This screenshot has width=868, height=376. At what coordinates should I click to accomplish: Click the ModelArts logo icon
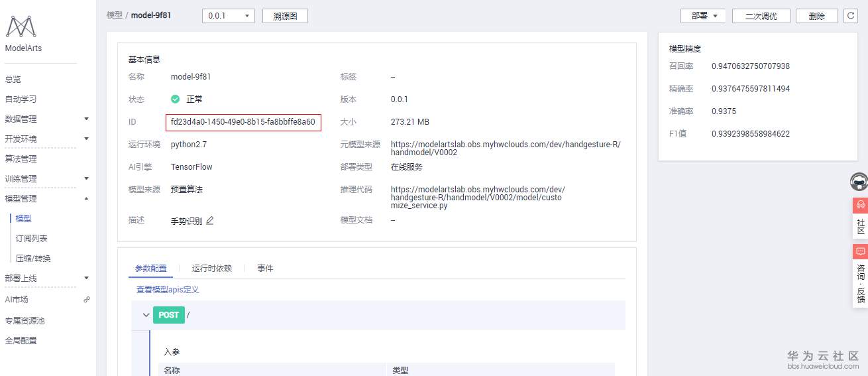(21, 27)
